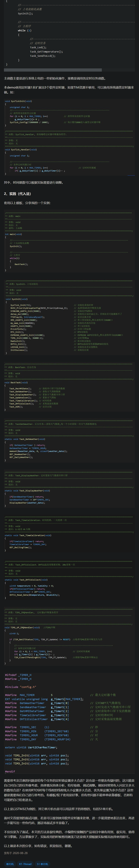Click the 'Task_SendToLcd();' code line
The height and width of the screenshot is (868, 139).
coord(43,56)
